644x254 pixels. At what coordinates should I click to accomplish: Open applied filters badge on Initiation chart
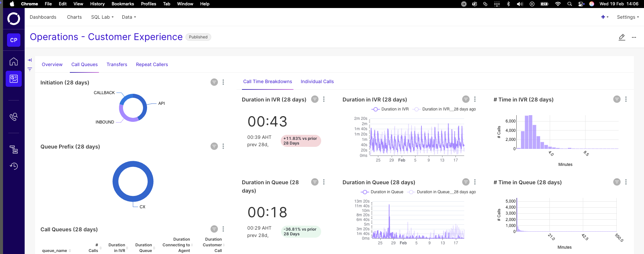pos(214,82)
